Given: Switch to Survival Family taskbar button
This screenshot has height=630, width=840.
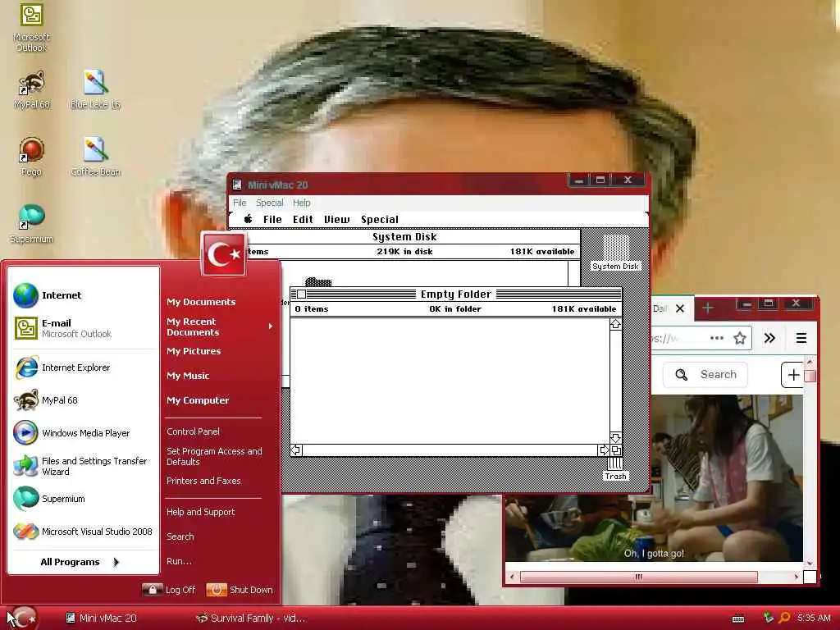Looking at the screenshot, I should tap(251, 619).
